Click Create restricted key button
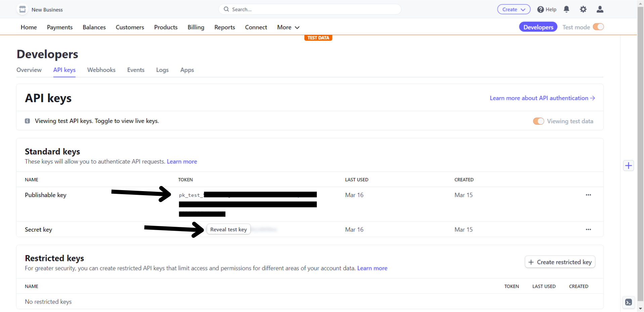644x312 pixels. (560, 262)
